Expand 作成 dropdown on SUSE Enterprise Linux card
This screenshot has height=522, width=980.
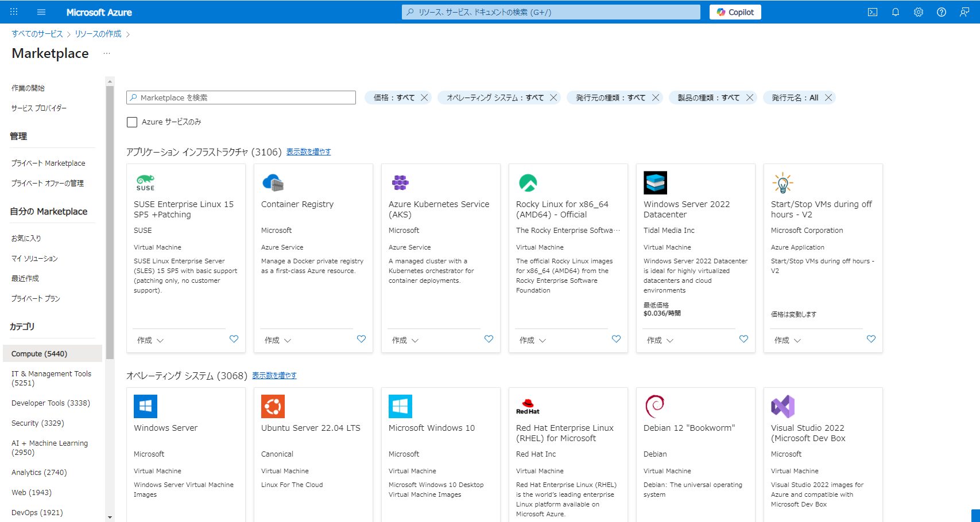coord(150,340)
